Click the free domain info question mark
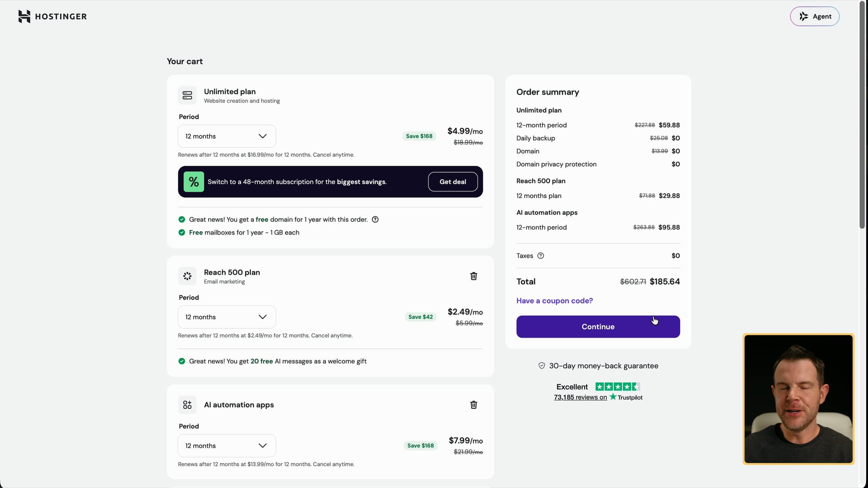This screenshot has width=868, height=488. pyautogui.click(x=375, y=219)
